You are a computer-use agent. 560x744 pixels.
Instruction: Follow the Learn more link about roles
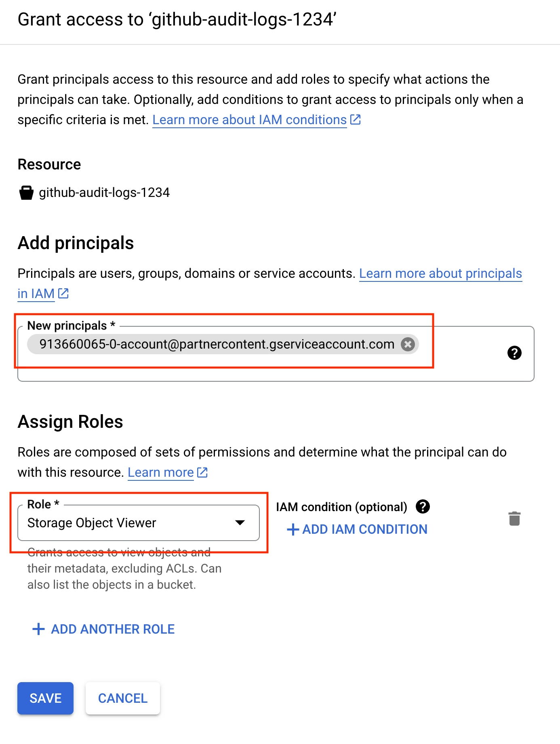[161, 472]
